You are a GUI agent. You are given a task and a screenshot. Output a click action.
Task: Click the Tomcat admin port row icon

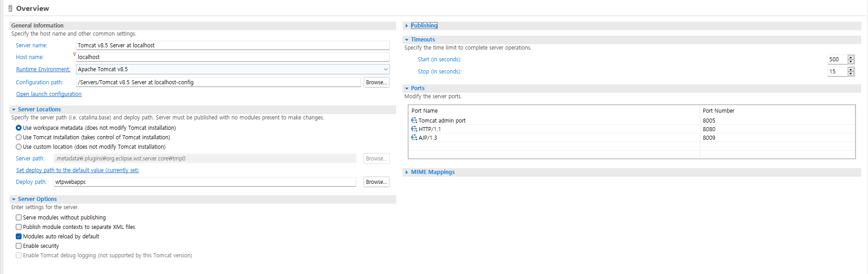point(414,120)
